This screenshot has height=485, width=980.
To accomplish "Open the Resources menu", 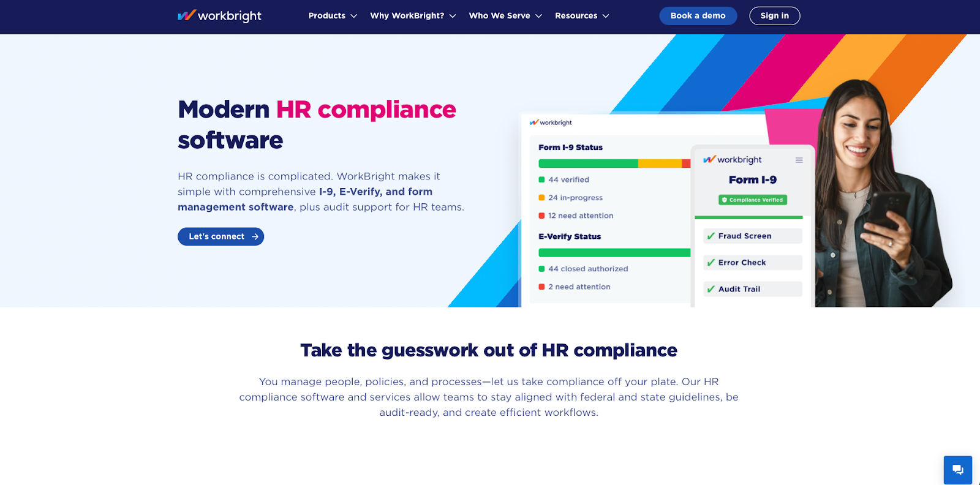I will point(582,16).
